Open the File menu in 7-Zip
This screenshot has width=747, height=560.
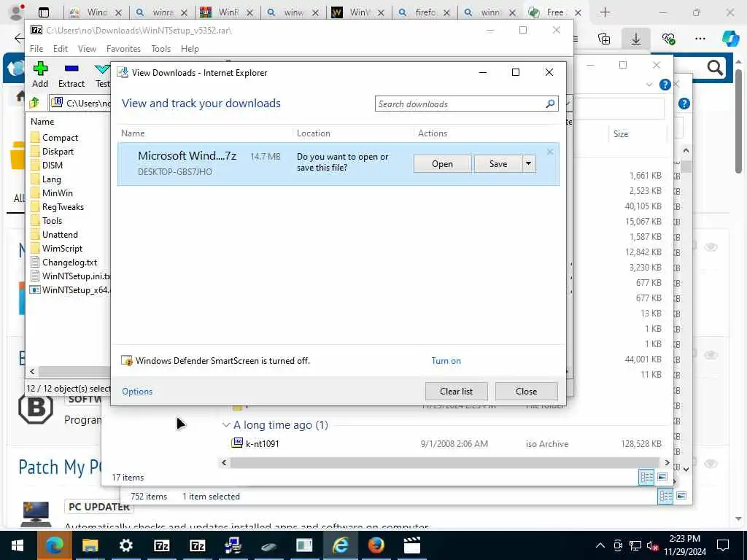[x=36, y=49]
